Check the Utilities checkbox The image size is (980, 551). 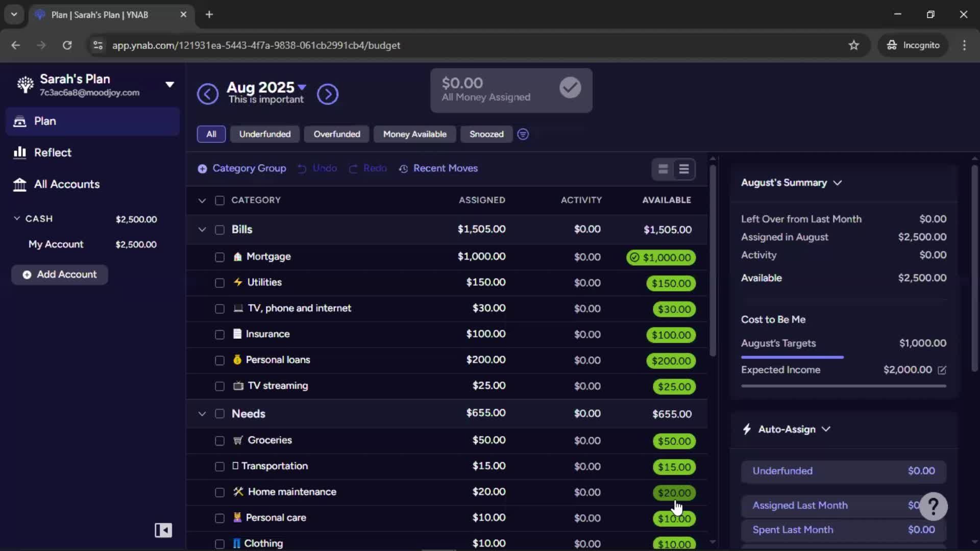pyautogui.click(x=219, y=283)
